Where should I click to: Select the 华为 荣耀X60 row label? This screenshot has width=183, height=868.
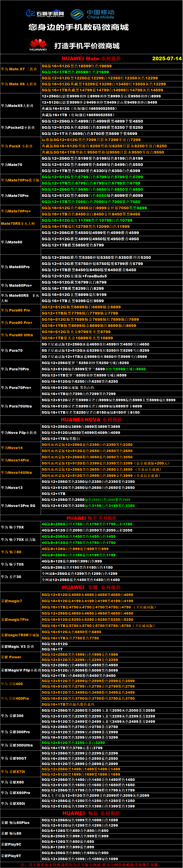click(x=12, y=782)
